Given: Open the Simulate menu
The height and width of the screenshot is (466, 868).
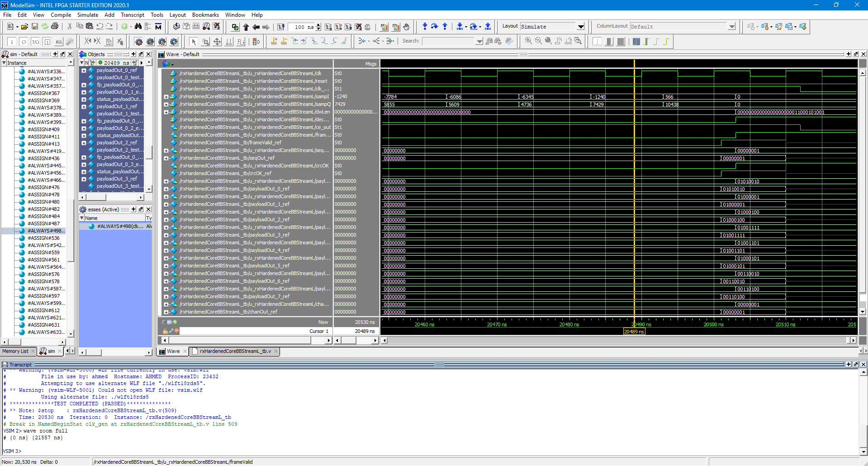Looking at the screenshot, I should pyautogui.click(x=88, y=15).
